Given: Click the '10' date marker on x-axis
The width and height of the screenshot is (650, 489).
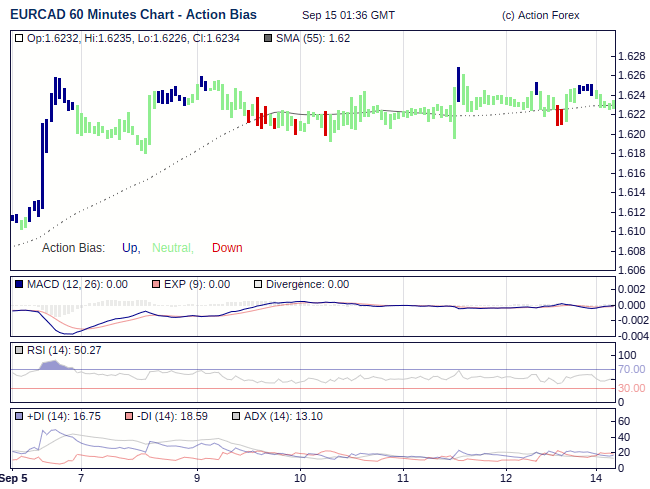Looking at the screenshot, I should (x=299, y=478).
